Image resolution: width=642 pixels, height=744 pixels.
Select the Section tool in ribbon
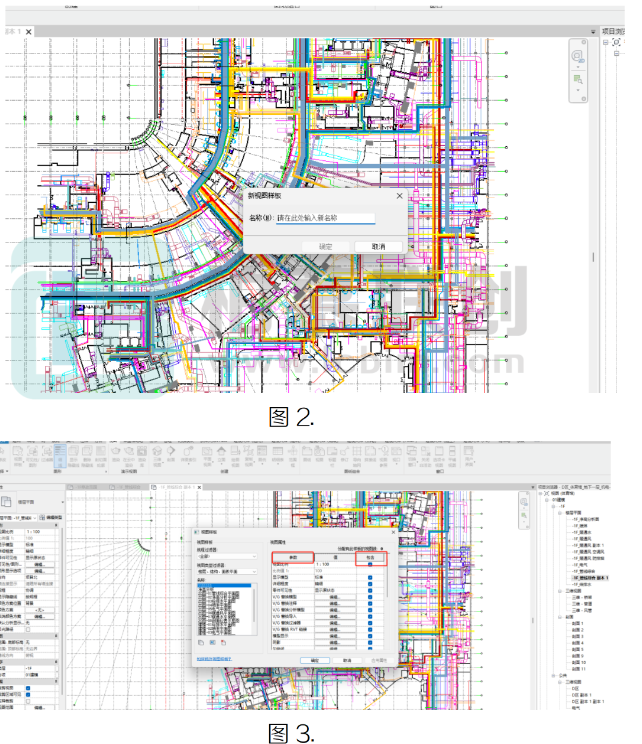pyautogui.click(x=171, y=455)
